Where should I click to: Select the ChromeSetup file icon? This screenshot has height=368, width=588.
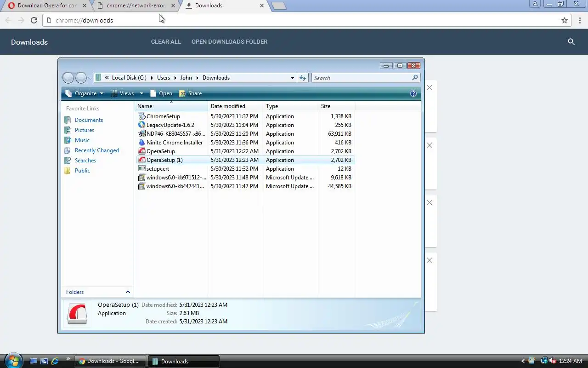click(142, 116)
